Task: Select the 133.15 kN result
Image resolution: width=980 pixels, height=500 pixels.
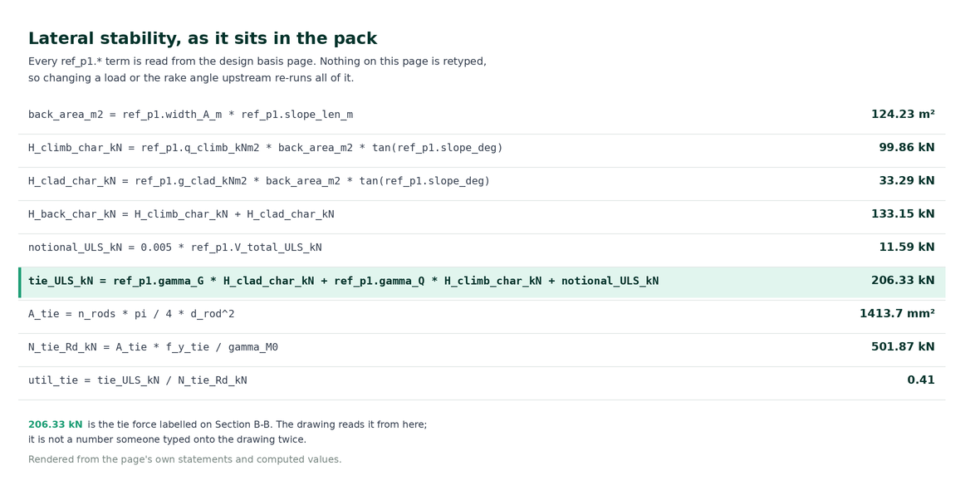Action: click(903, 213)
